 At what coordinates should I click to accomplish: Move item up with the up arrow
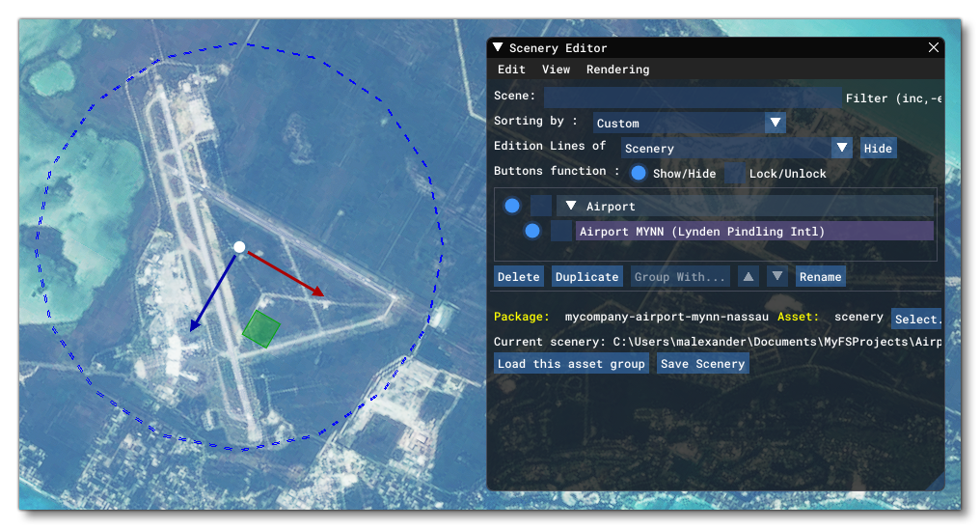(748, 276)
